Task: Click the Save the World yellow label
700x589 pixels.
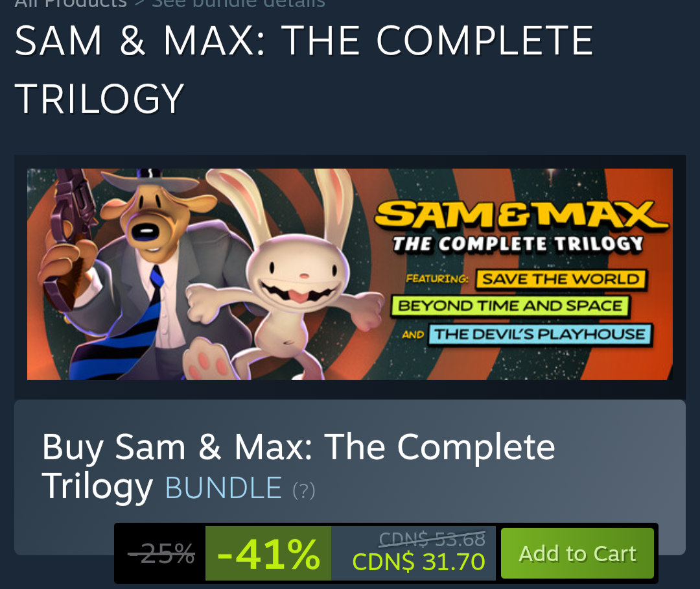Action: [x=561, y=280]
